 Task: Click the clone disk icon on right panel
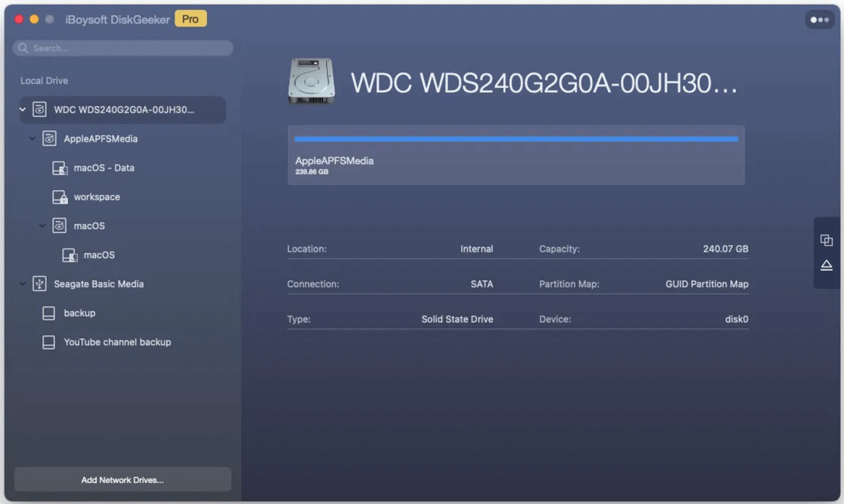point(826,240)
